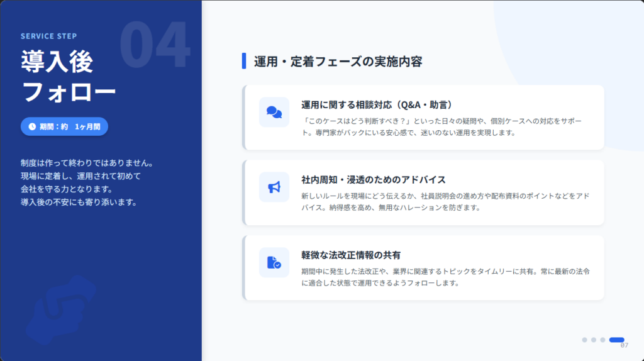This screenshot has width=644, height=361.
Task: Select the first pagination dot
Action: (584, 340)
